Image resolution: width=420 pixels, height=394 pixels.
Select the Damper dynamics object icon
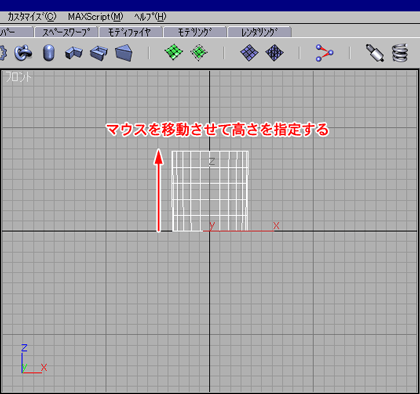click(375, 53)
